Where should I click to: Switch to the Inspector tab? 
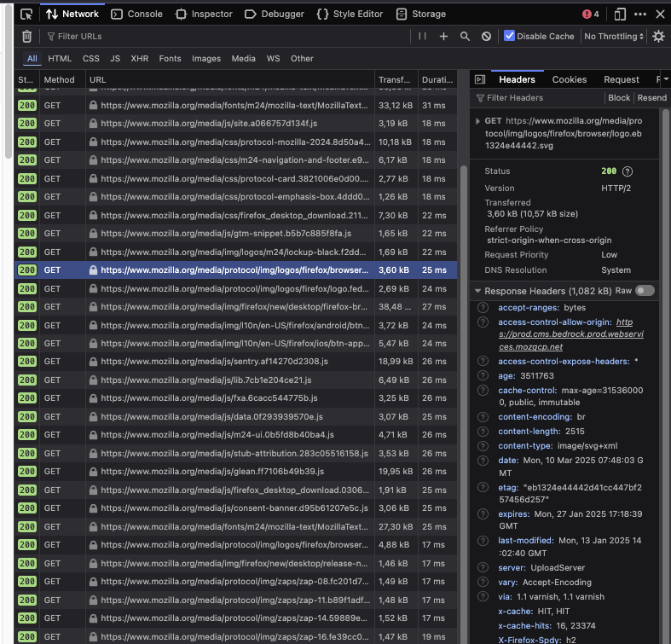click(x=204, y=15)
